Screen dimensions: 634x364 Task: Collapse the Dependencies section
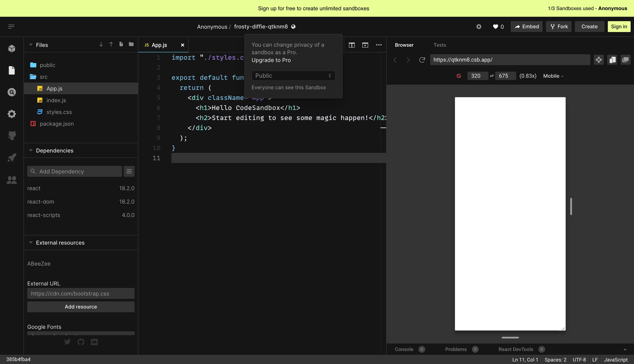tap(31, 150)
